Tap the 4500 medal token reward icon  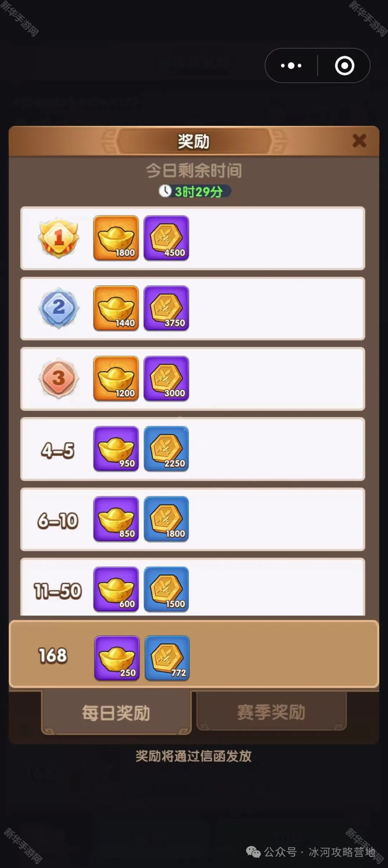166,238
